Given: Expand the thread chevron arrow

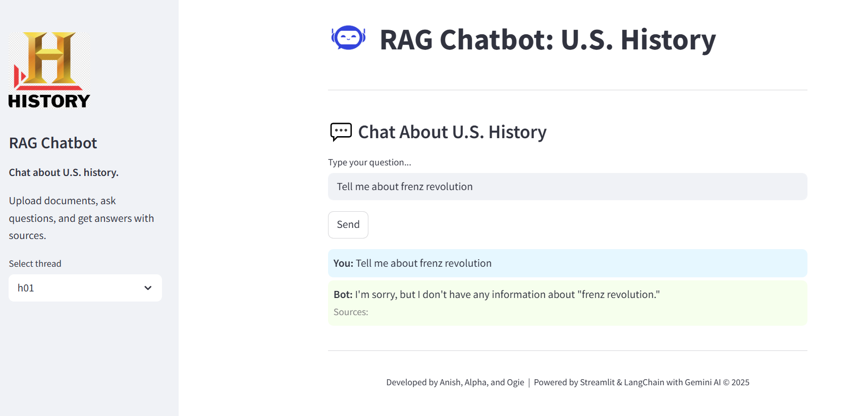Looking at the screenshot, I should [148, 288].
